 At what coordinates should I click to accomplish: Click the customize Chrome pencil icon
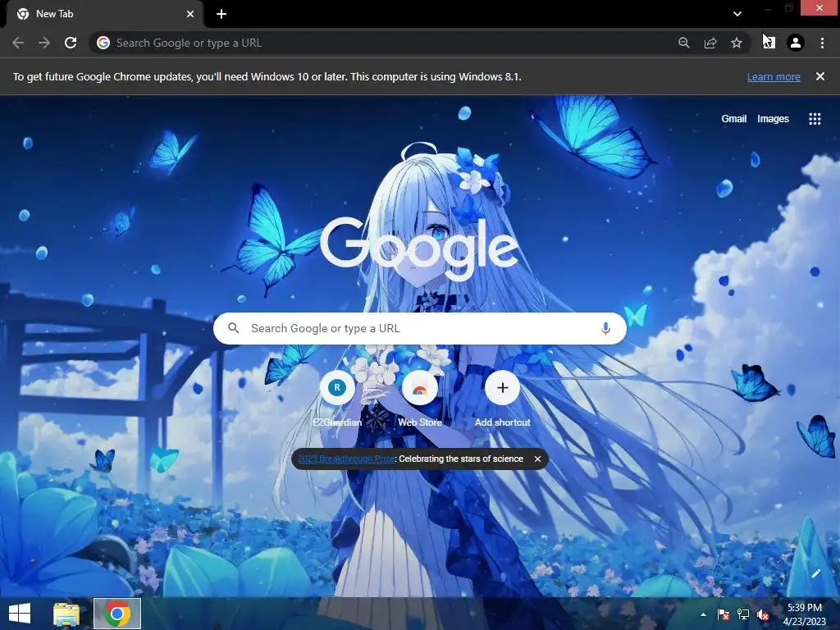[816, 573]
